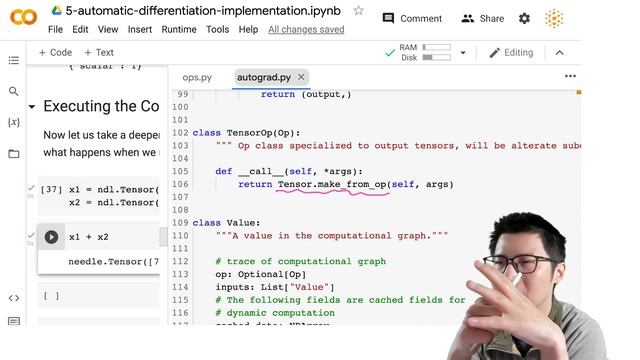Click the RAM usage bar
The height and width of the screenshot is (360, 640).
(x=436, y=47)
